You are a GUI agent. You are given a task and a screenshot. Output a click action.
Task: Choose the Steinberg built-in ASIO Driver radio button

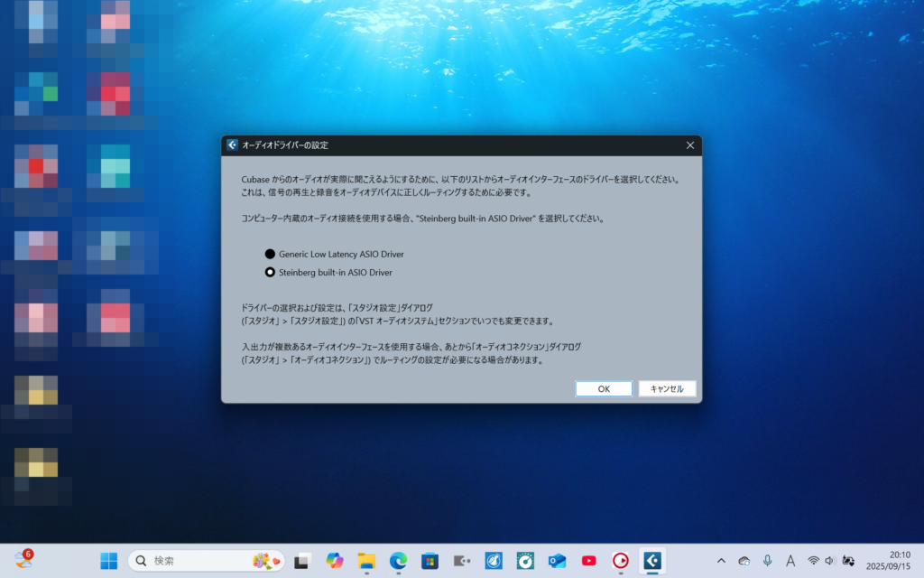(270, 272)
